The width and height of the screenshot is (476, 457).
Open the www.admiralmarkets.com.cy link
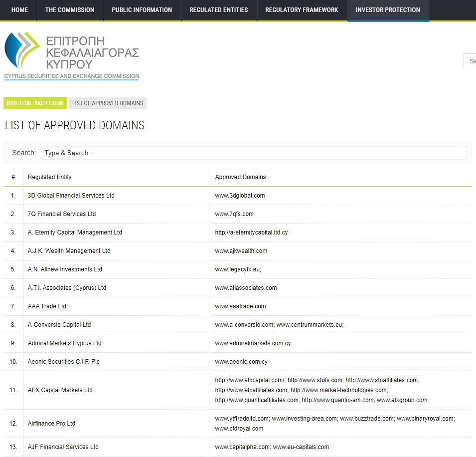251,343
